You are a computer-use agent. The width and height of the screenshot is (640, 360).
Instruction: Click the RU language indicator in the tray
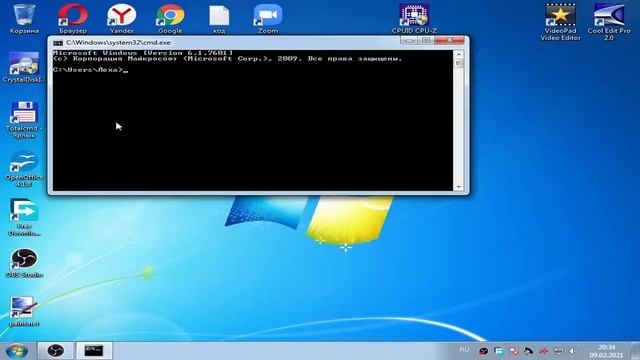point(464,350)
